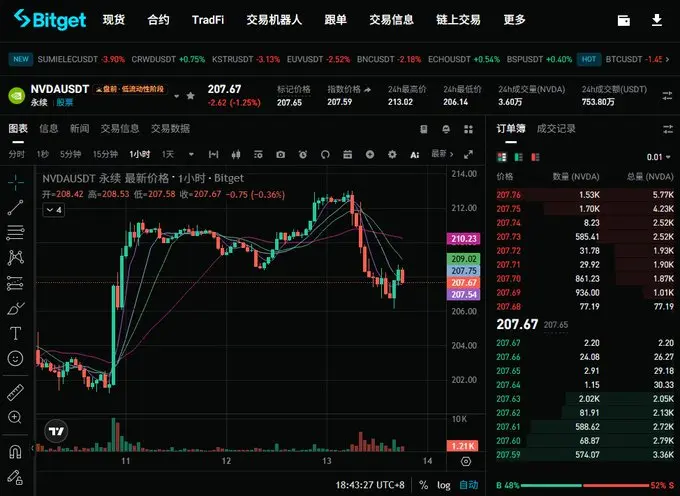Open the 0.01 price precision dropdown
This screenshot has height=496, width=680.
tap(658, 157)
